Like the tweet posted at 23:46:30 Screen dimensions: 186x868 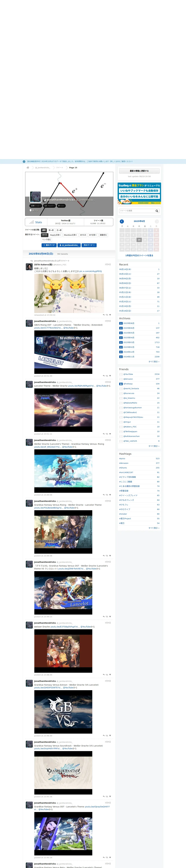click(110, 736)
